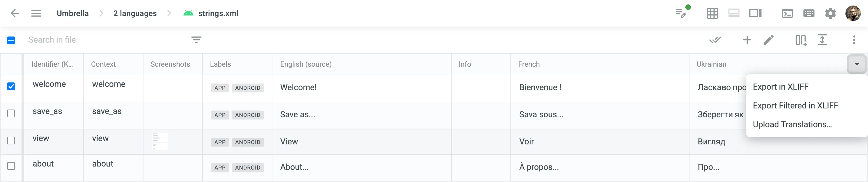Open the keyboard shortcuts panel

point(809,13)
